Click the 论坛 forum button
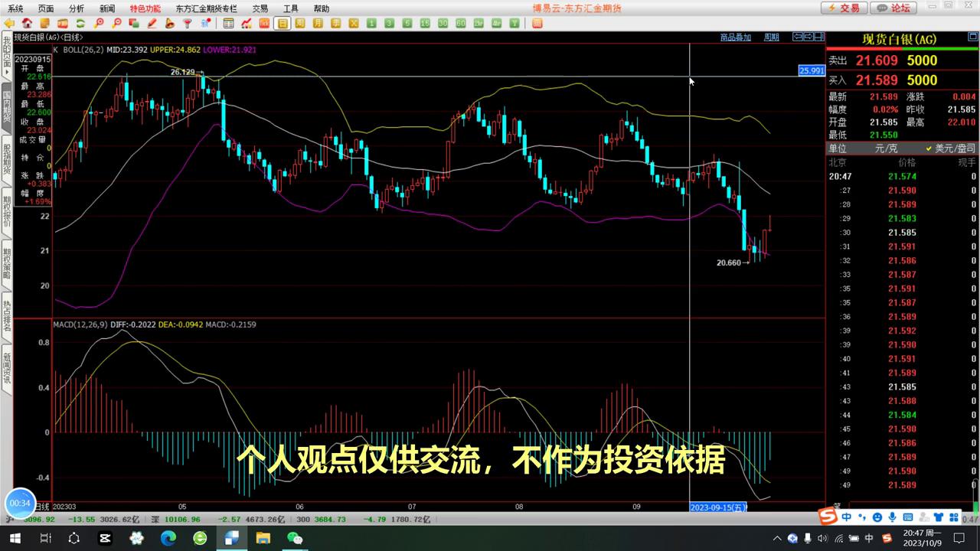 895,8
